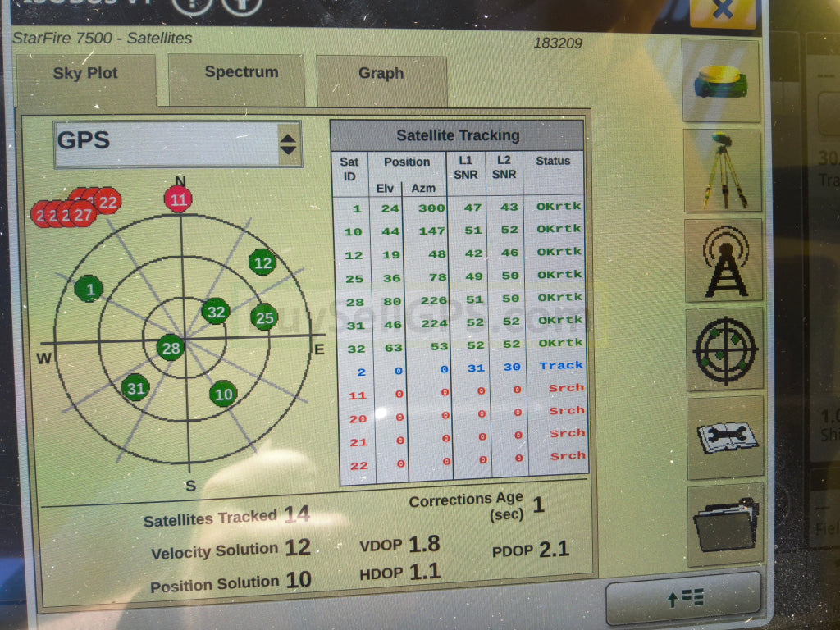The width and height of the screenshot is (840, 630).
Task: Click the Satellite Tracking table header
Action: click(458, 135)
